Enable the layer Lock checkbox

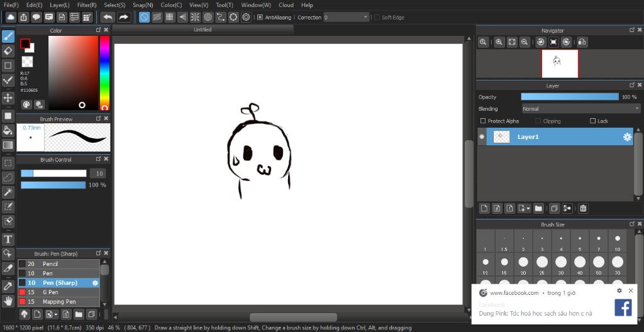tap(592, 121)
